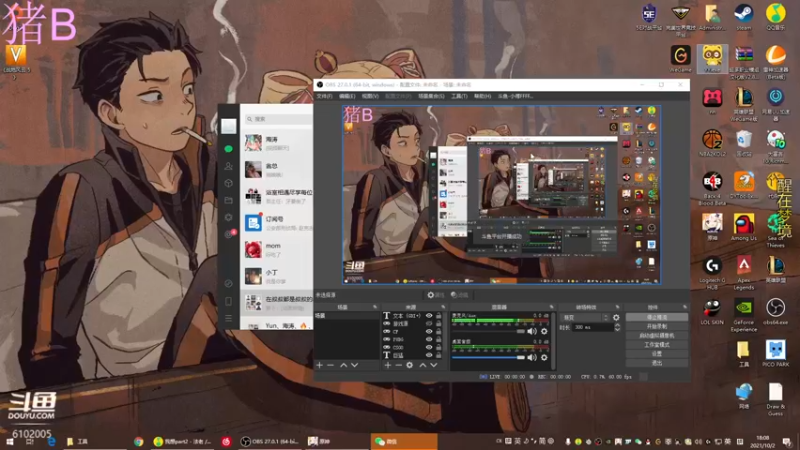Click 退出 exit button in Controls
This screenshot has width=800, height=450.
(x=657, y=363)
